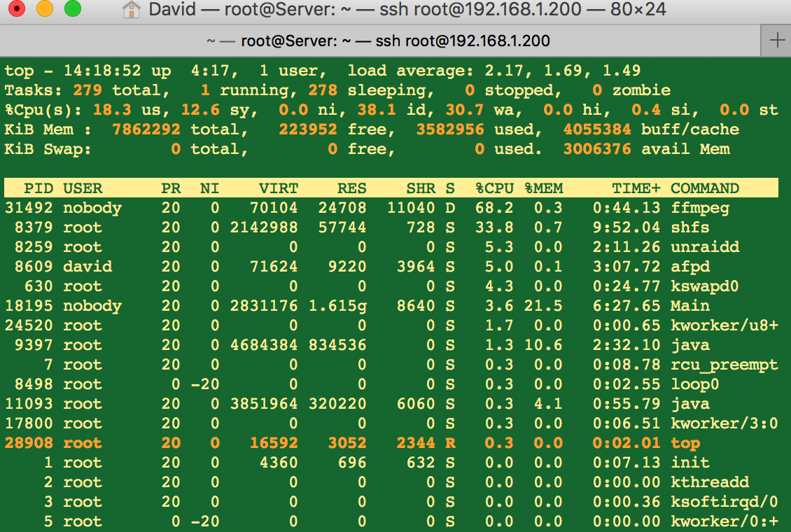Maximize the window with the green button

[72, 10]
